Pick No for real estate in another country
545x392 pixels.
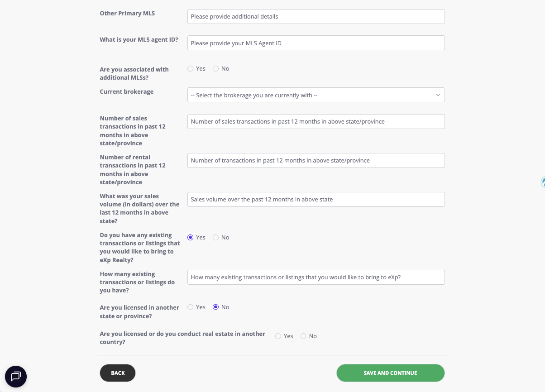tap(304, 336)
